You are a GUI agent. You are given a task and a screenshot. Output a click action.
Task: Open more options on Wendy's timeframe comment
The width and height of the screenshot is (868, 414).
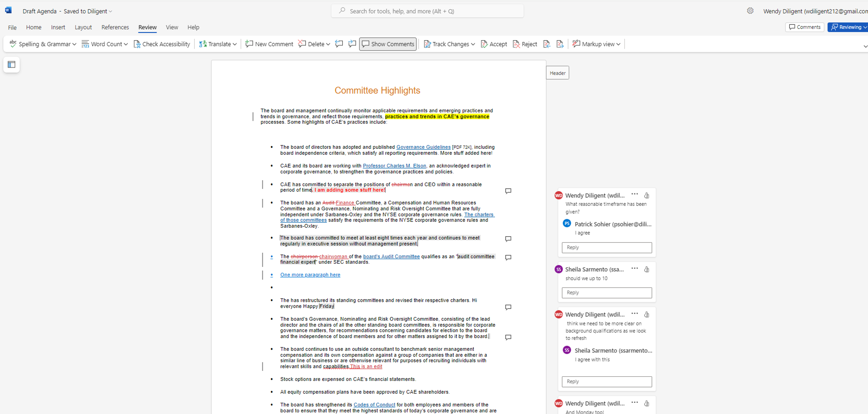(x=634, y=194)
